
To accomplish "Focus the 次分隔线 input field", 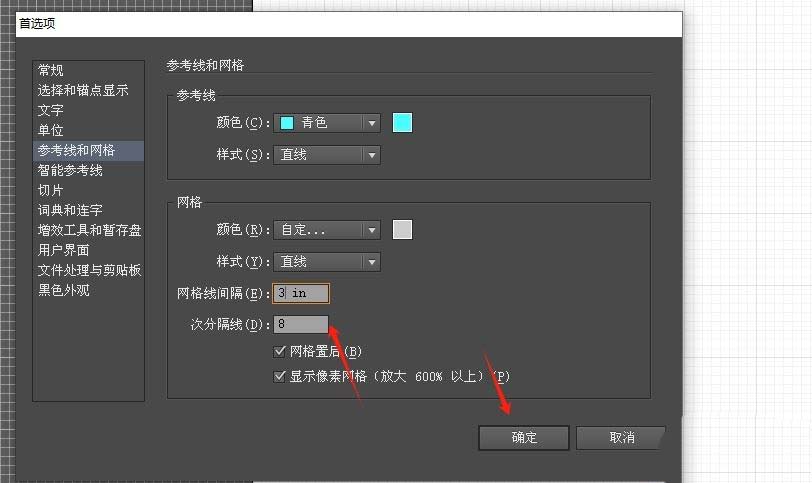I will tap(302, 324).
